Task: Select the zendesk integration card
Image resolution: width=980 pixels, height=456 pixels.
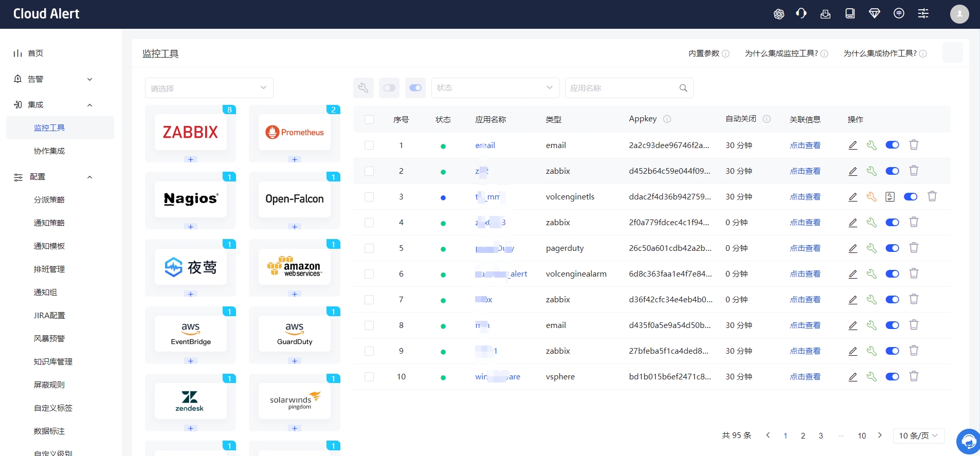Action: coord(191,400)
